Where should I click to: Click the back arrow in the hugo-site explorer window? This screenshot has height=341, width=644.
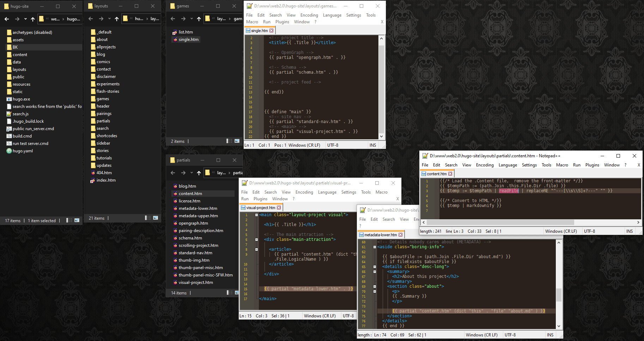(x=7, y=19)
